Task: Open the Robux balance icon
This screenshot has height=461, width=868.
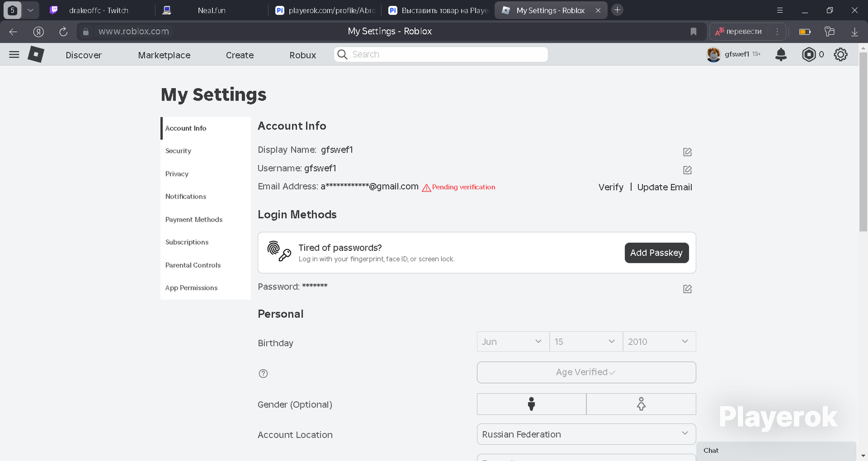Action: (x=809, y=55)
